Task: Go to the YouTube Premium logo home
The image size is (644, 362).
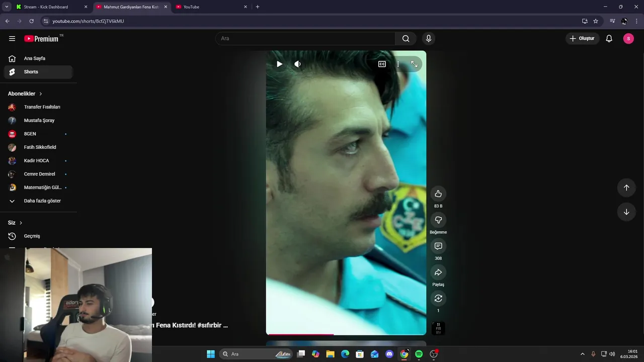Action: (42, 38)
